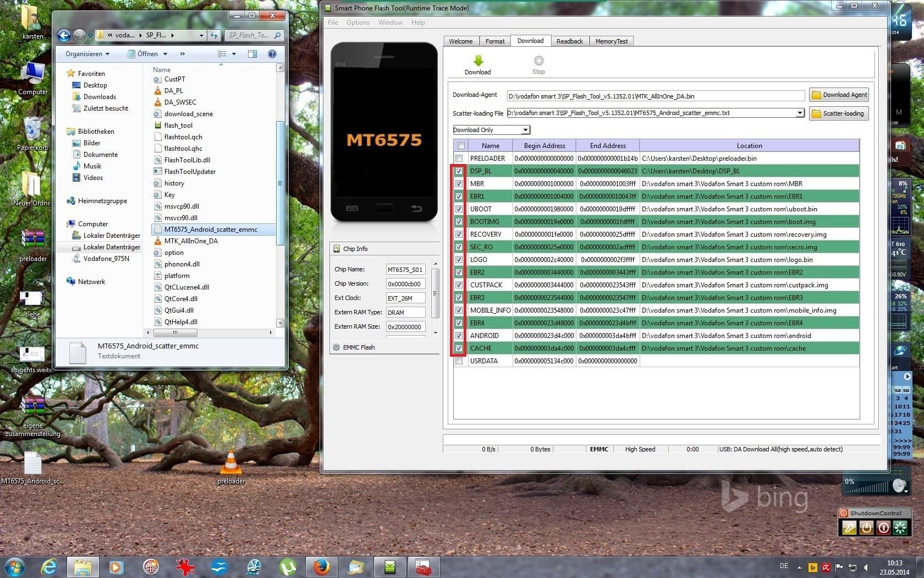Switch to the Format tab
Image resolution: width=924 pixels, height=578 pixels.
coord(494,41)
